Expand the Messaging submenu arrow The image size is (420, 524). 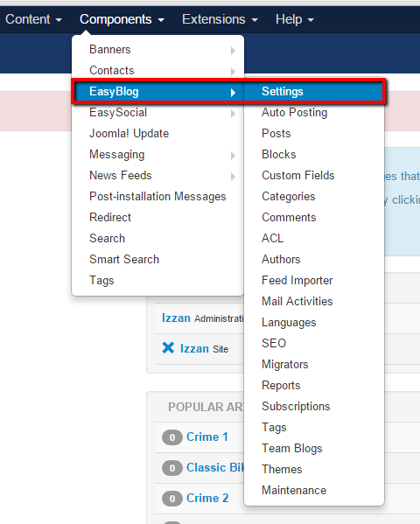(x=233, y=156)
